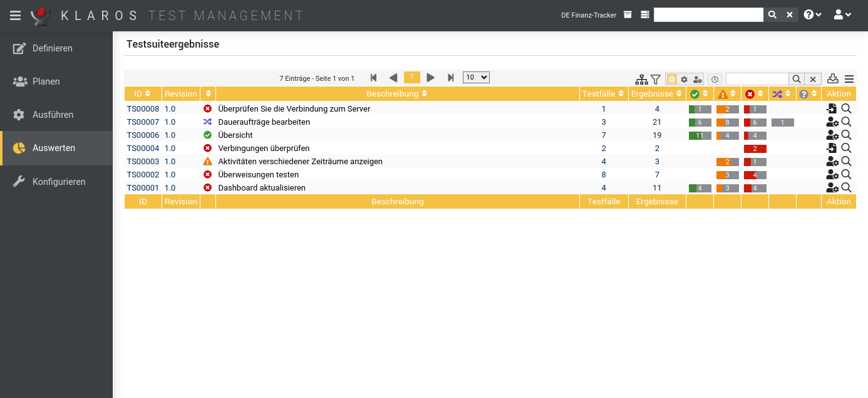868x398 pixels.
Task: Open Auswerten in the sidebar
Action: tap(56, 148)
